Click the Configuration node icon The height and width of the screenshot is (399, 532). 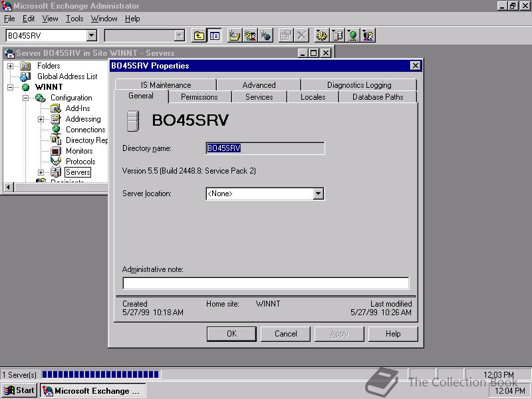(40, 98)
